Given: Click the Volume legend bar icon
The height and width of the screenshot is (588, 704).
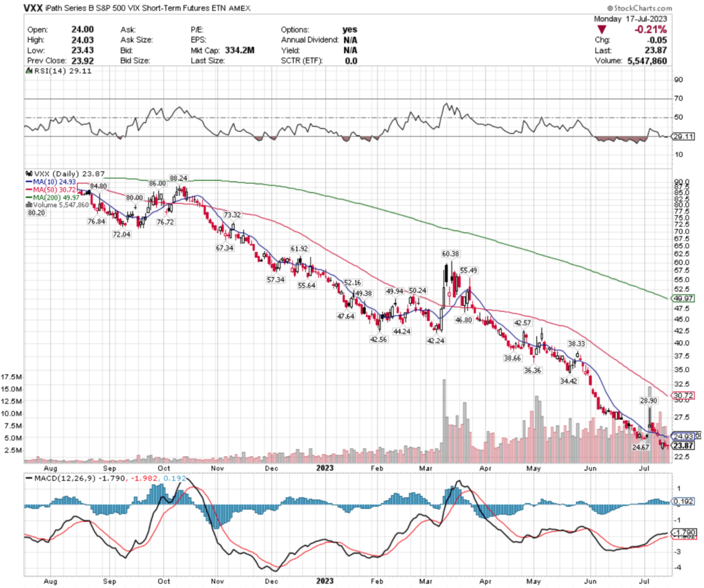Looking at the screenshot, I should [x=29, y=205].
